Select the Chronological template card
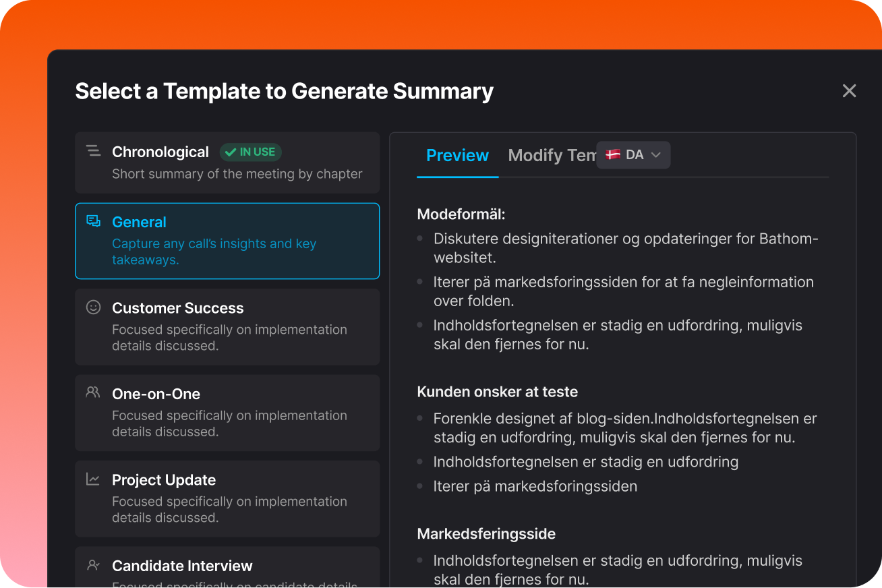882x588 pixels. [x=227, y=163]
